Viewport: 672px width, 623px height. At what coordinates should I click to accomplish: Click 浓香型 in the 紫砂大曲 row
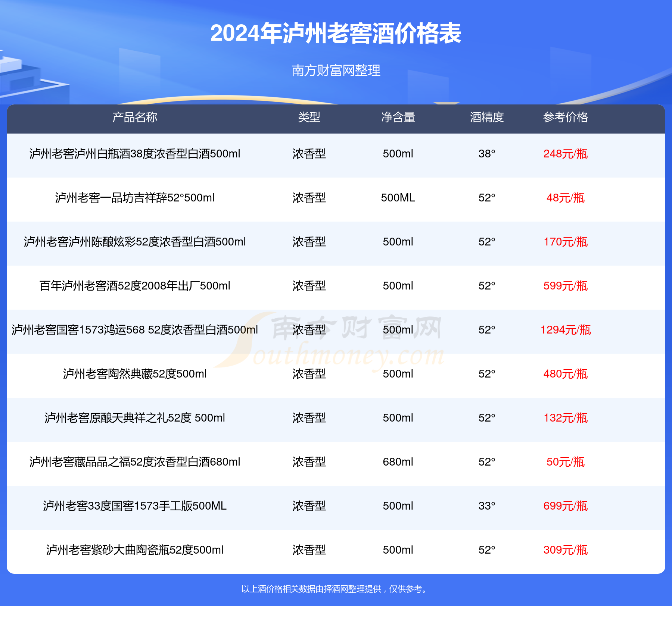(x=309, y=550)
